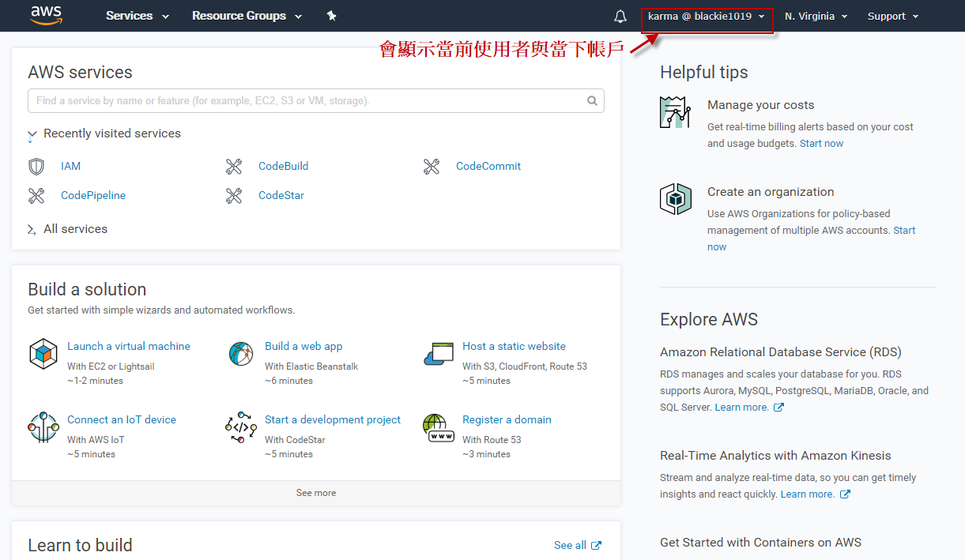965x560 pixels.
Task: Open the Resource Groups dropdown
Action: [247, 17]
